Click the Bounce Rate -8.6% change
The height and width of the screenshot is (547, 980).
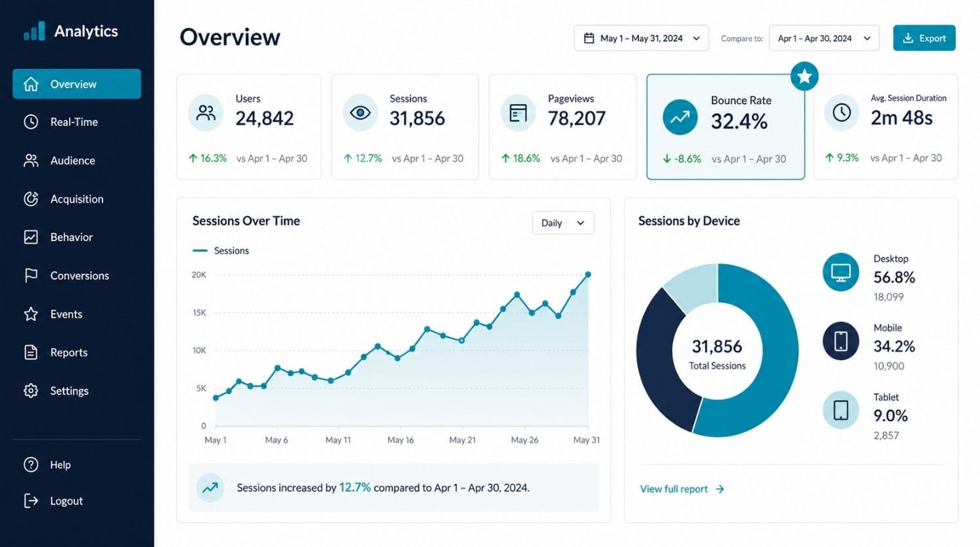pyautogui.click(x=682, y=159)
